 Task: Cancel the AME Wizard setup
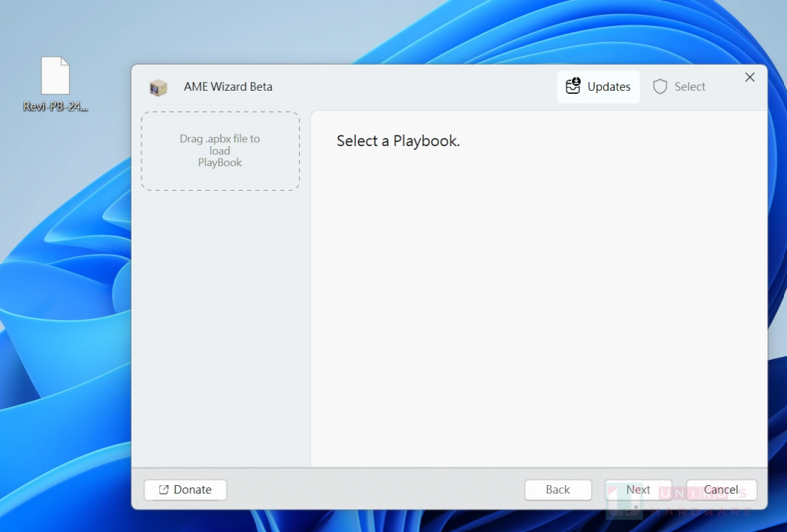click(x=721, y=490)
